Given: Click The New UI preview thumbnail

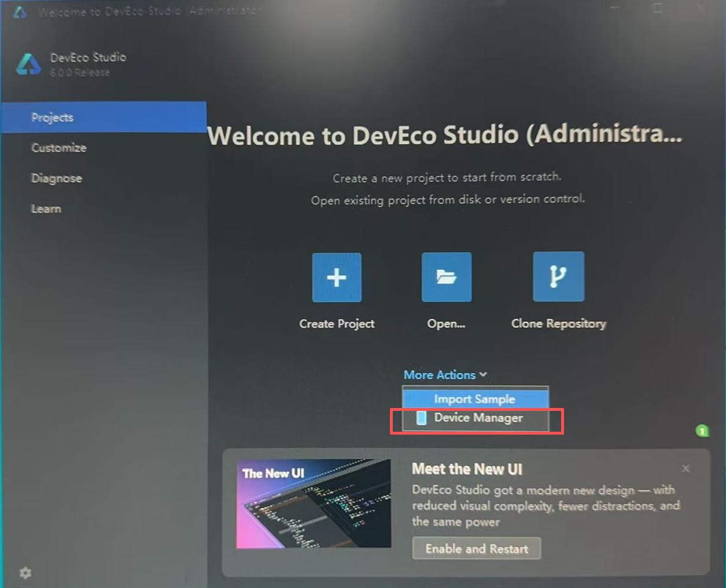Looking at the screenshot, I should coord(314,504).
